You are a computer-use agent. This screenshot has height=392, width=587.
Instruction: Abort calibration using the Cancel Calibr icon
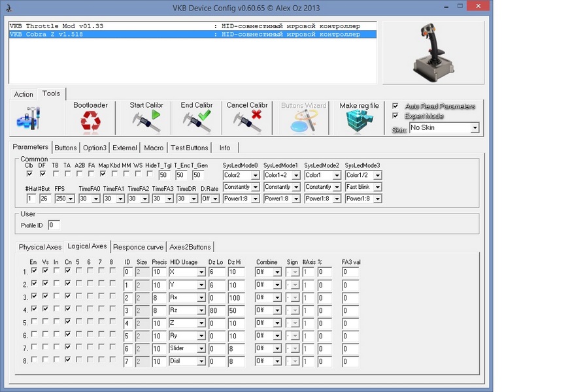coord(247,121)
